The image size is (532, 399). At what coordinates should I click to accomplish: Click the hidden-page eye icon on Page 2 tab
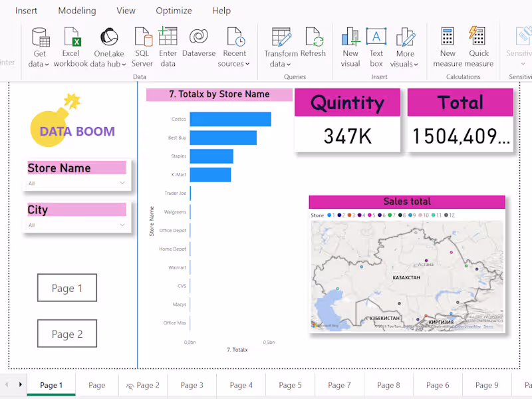(130, 386)
